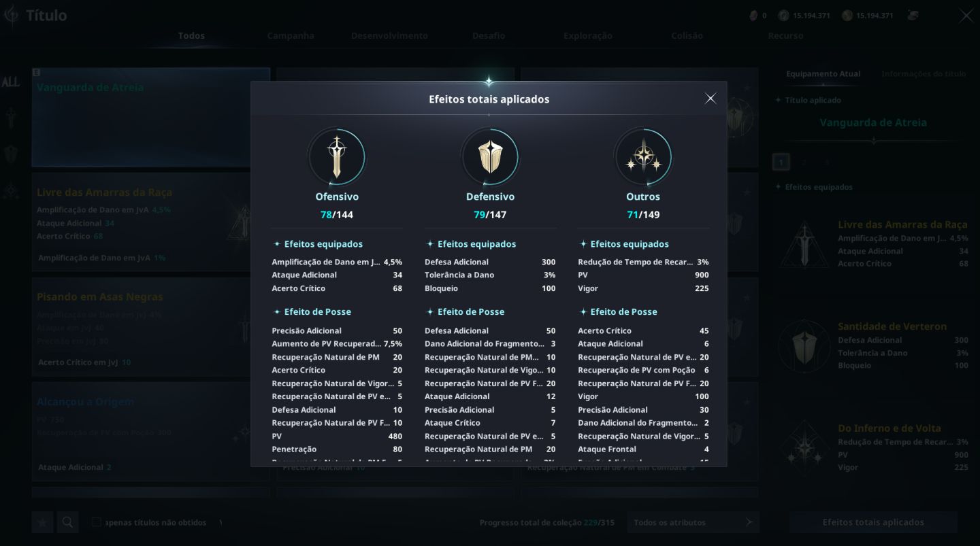
Task: Select the Recurso tab
Action: pos(785,35)
